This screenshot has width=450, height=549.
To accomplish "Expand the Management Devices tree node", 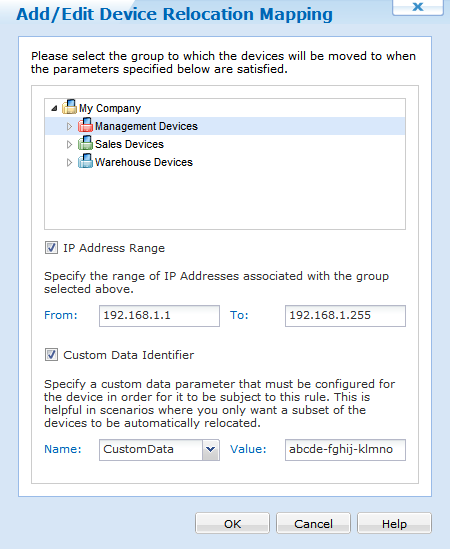I will (x=69, y=126).
